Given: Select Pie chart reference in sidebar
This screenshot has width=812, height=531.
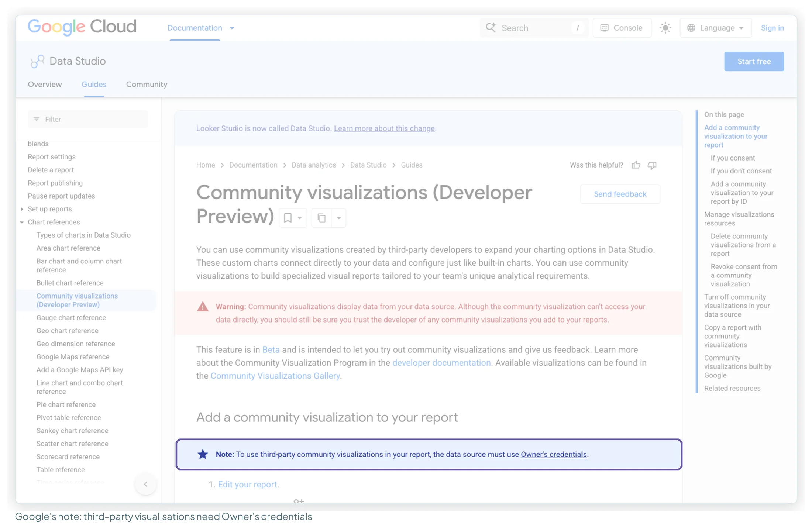Looking at the screenshot, I should coord(66,404).
